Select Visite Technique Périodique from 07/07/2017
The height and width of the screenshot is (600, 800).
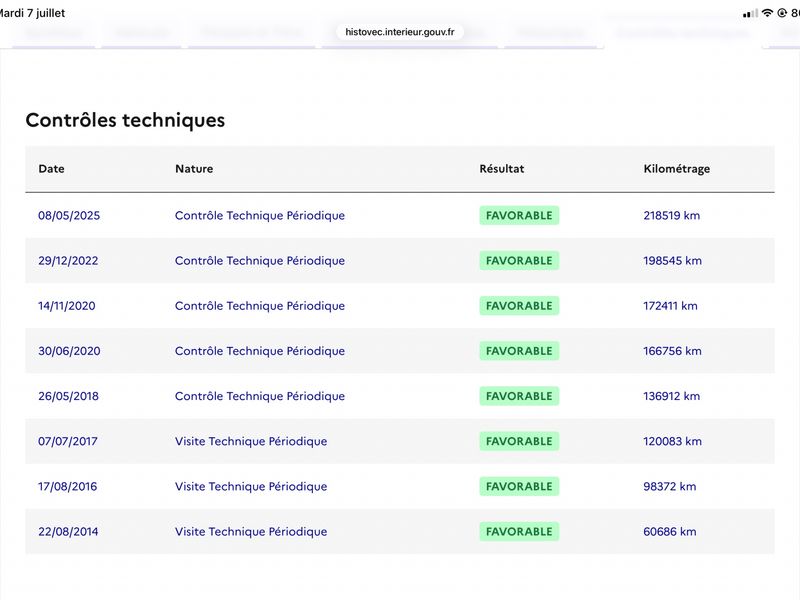(x=251, y=441)
